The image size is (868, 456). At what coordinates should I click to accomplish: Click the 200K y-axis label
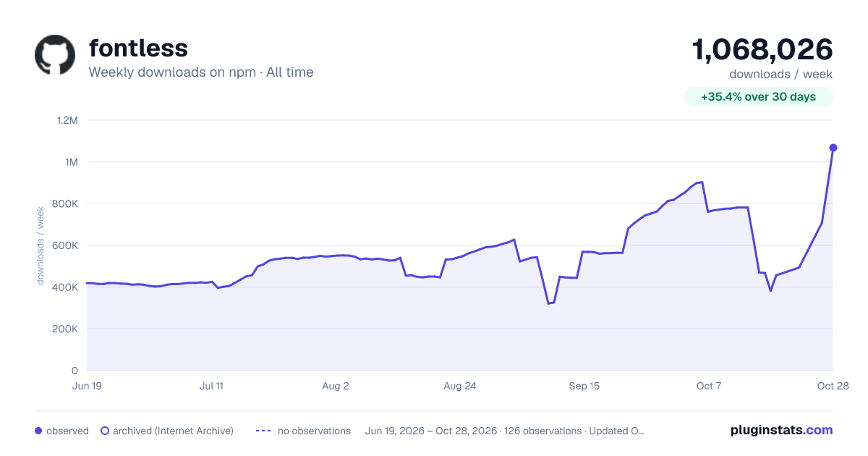tap(65, 329)
